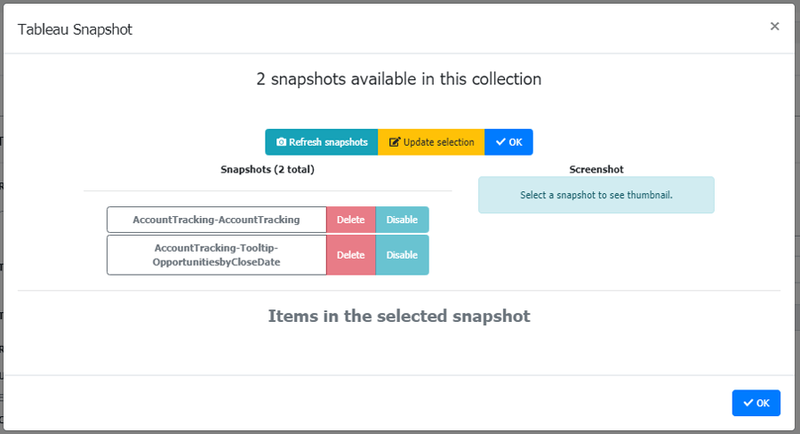Select the AccountTracking-AccountTracking snapshot
Viewport: 800px width, 434px height.
pyautogui.click(x=216, y=220)
